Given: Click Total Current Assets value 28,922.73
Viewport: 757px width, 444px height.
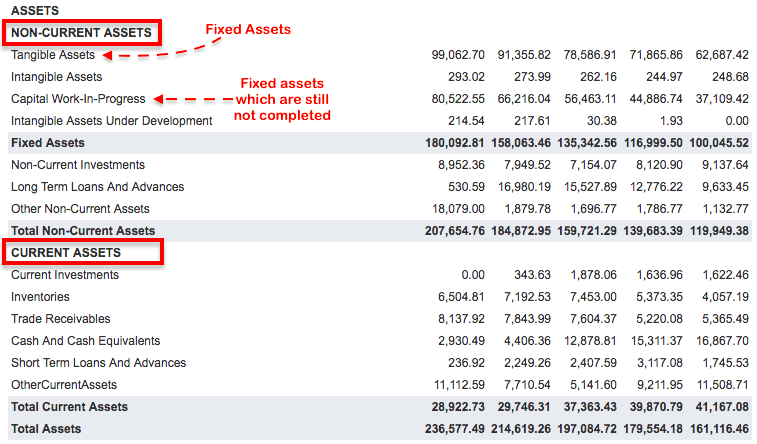Looking at the screenshot, I should coord(458,407).
